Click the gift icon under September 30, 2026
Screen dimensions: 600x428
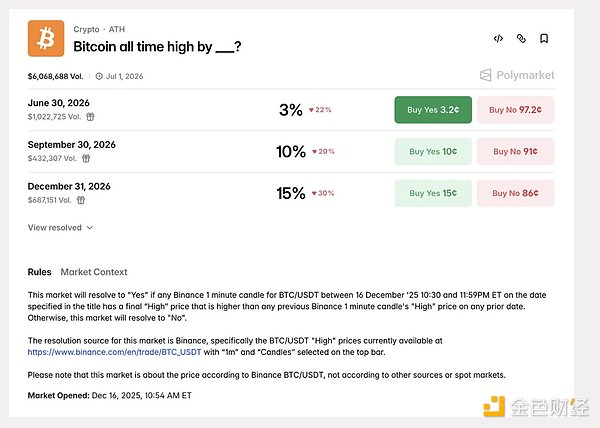pyautogui.click(x=86, y=158)
